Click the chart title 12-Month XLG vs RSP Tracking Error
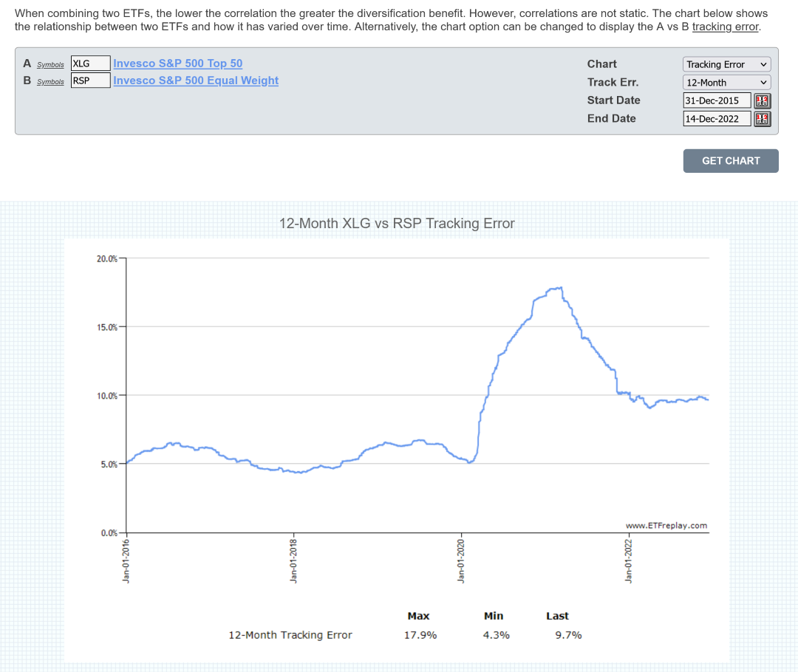 pos(397,223)
